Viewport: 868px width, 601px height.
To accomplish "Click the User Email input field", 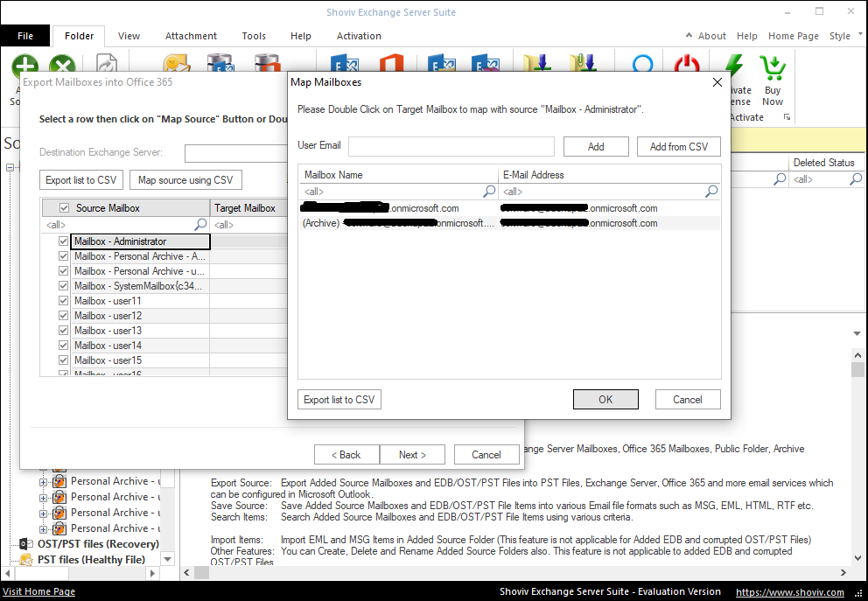I will (x=451, y=147).
